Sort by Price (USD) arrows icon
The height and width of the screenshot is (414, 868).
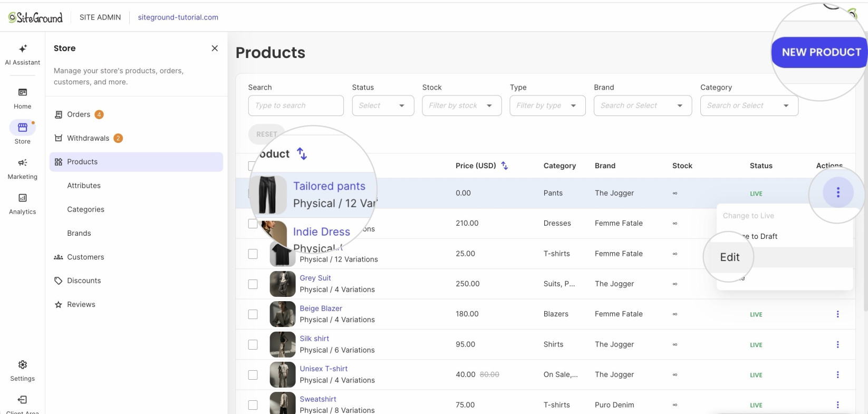[x=505, y=166]
